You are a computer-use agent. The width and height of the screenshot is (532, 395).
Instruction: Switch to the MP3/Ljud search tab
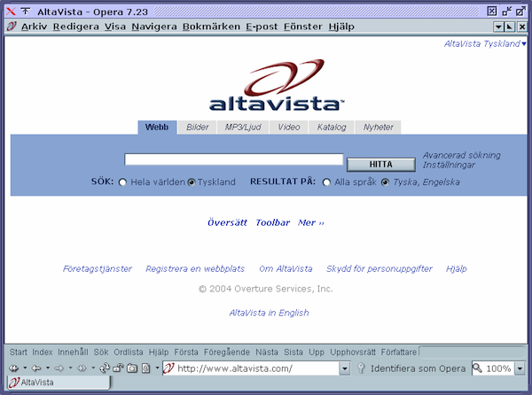(x=243, y=127)
